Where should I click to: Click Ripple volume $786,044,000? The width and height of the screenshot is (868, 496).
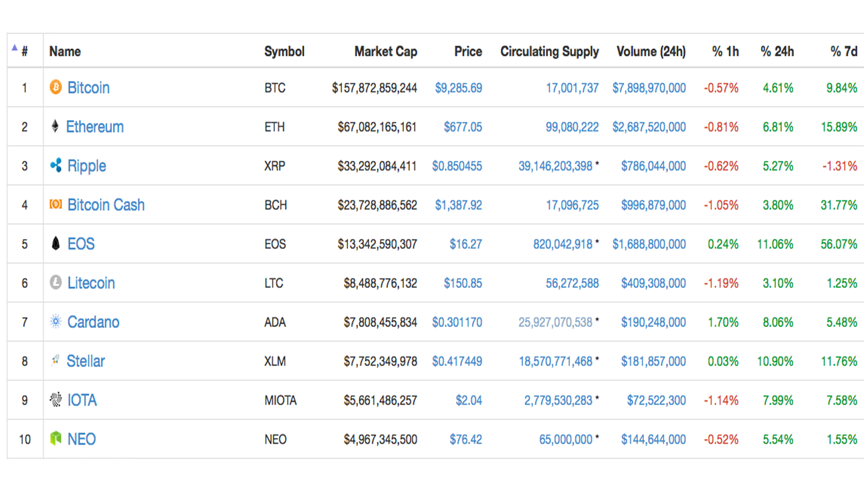pos(653,166)
